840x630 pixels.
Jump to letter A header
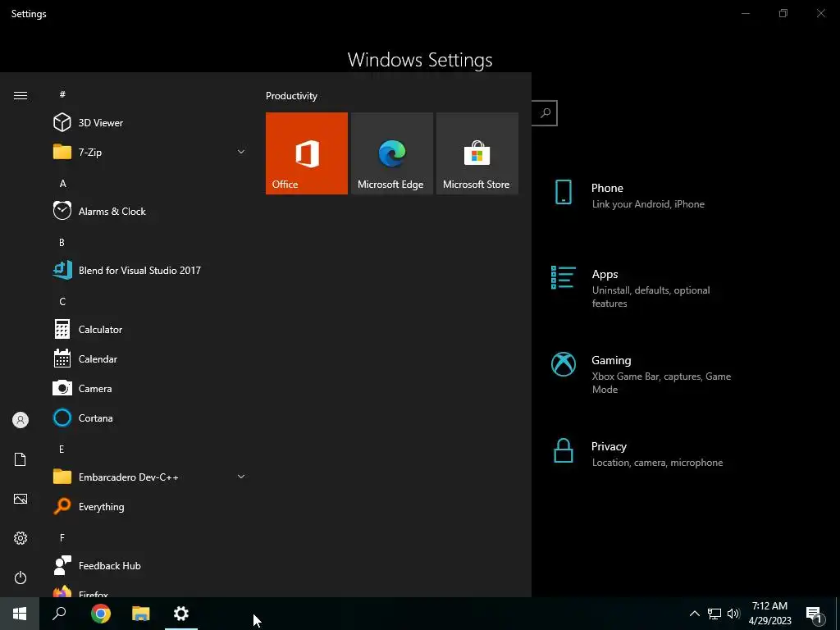click(x=62, y=183)
